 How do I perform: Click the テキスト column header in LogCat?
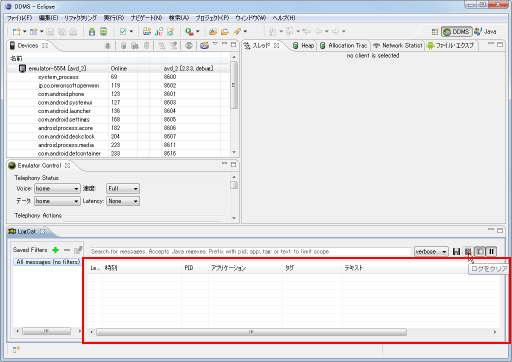tap(421, 268)
